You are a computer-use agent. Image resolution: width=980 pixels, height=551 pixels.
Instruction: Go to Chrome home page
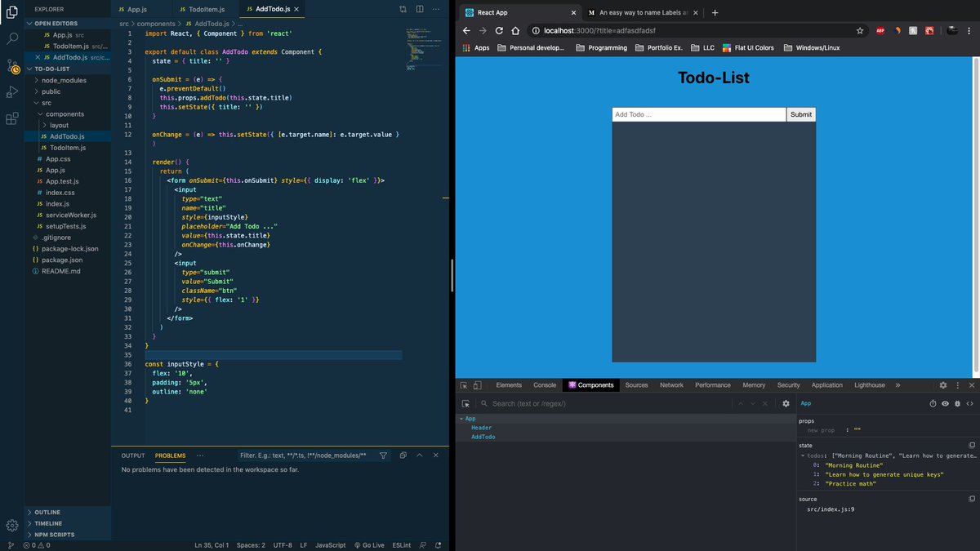[x=515, y=30]
